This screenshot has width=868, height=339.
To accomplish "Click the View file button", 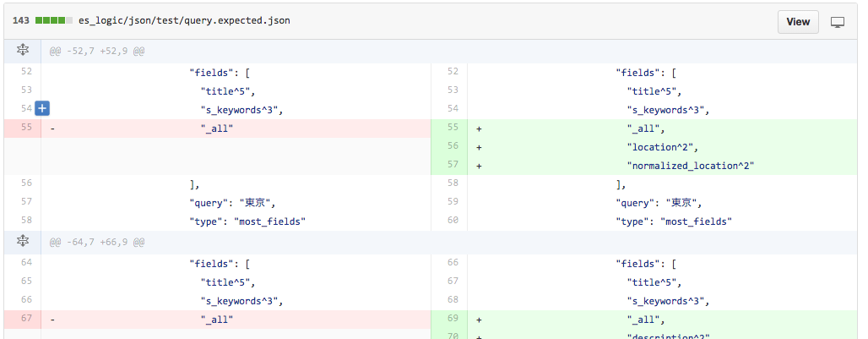I will [x=798, y=22].
